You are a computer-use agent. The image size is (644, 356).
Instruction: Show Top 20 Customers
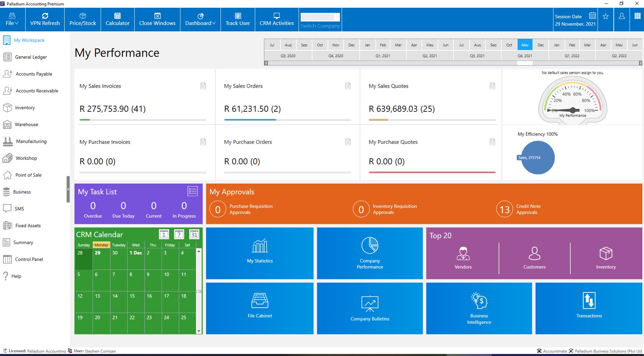tap(534, 258)
